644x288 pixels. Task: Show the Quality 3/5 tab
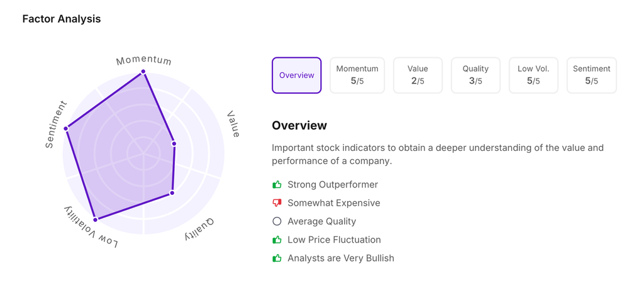(475, 75)
